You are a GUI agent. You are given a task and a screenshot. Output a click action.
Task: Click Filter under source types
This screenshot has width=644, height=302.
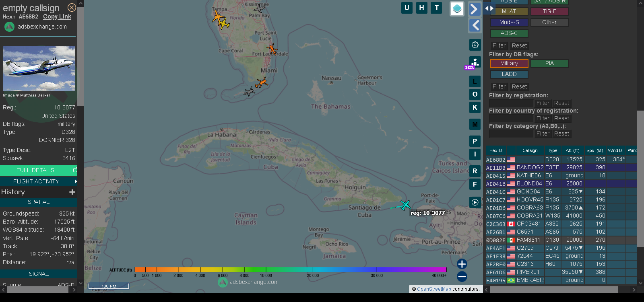499,45
